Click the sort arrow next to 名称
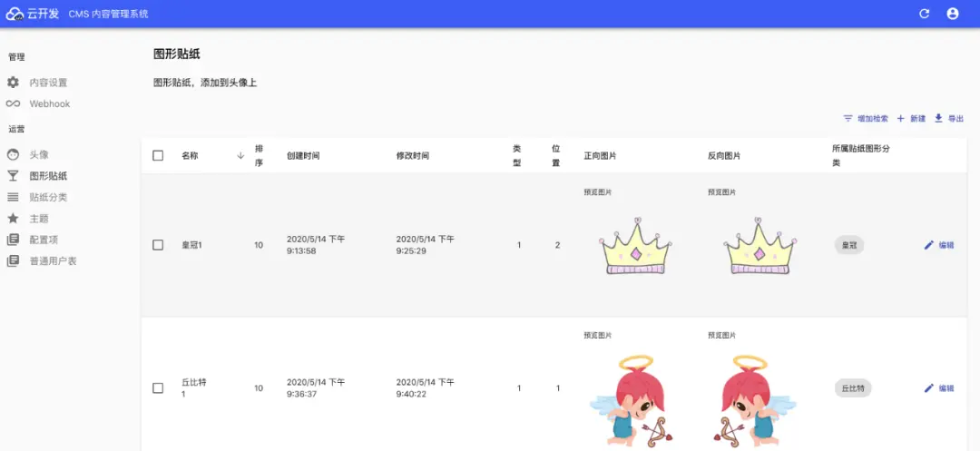 (240, 155)
